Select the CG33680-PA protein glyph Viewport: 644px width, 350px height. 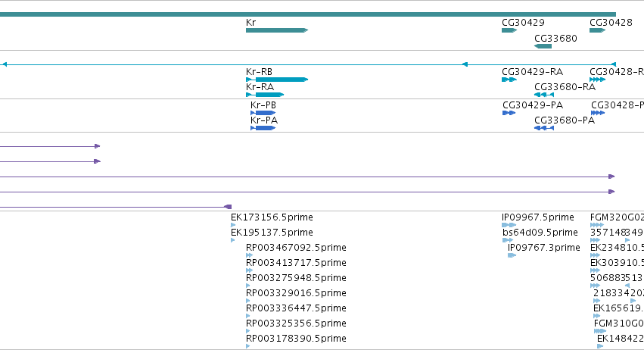click(544, 128)
